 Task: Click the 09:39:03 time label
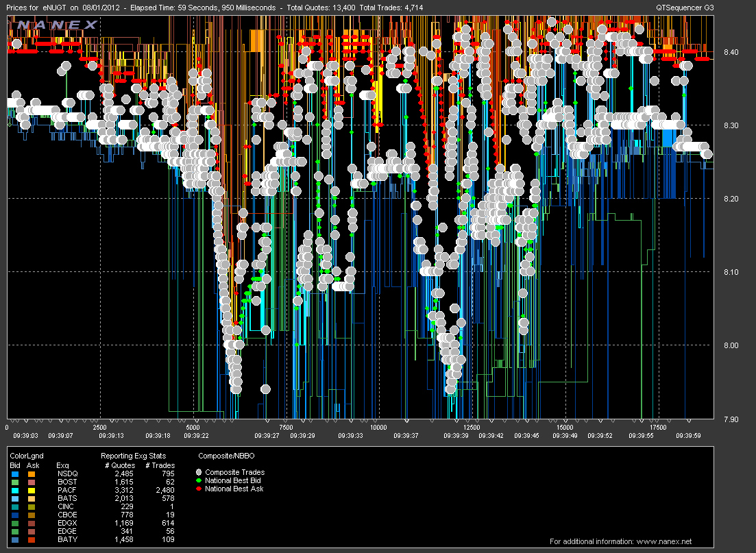tap(25, 435)
